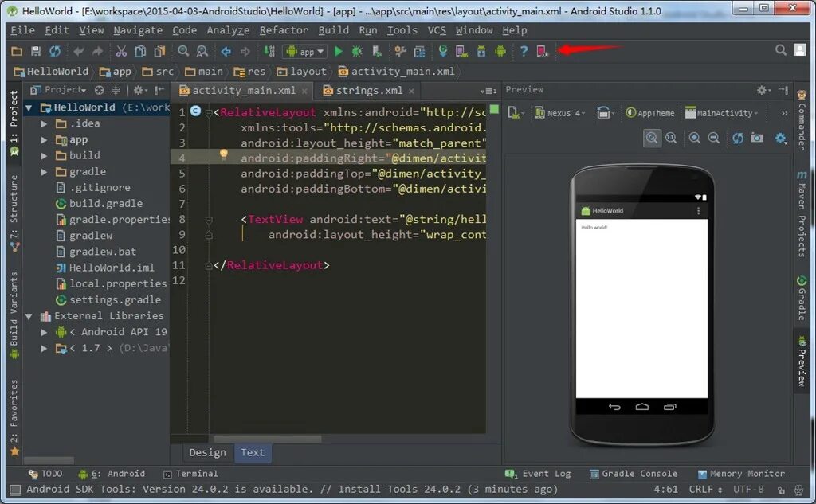Refresh the layout preview
The height and width of the screenshot is (504, 816).
click(737, 138)
